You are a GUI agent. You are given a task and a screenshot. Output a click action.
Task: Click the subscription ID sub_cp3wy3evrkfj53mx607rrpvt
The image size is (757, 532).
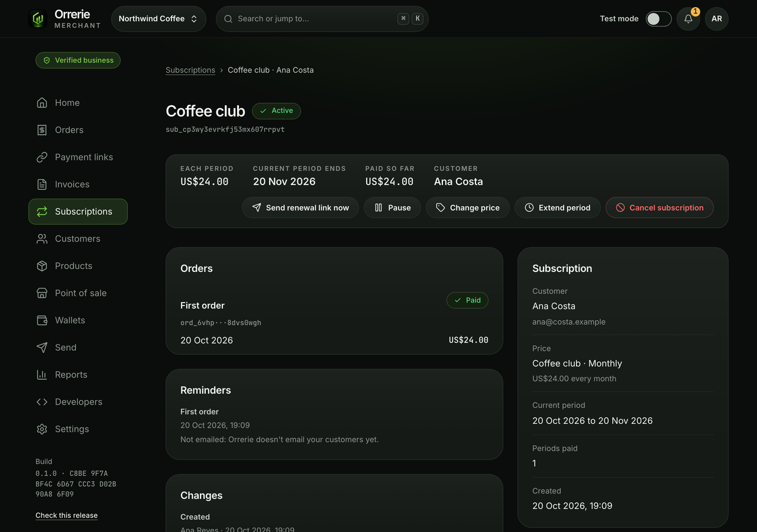225,129
